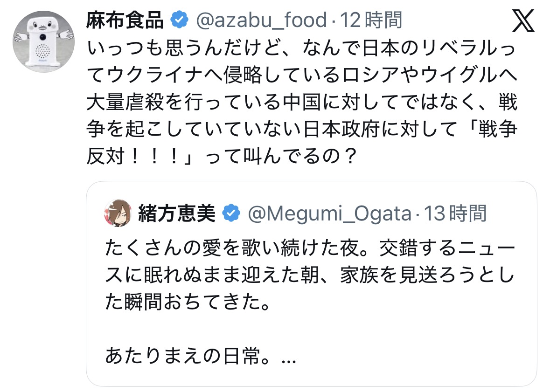
Task: Select the 緒方恵美 display name
Action: pyautogui.click(x=177, y=213)
